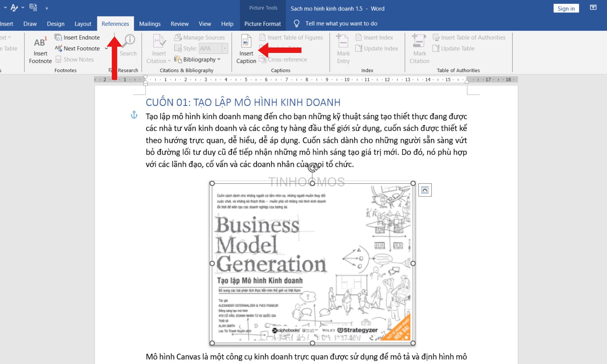Click the Insert Caption button
Viewport: 607px width, 364px height.
tap(246, 49)
